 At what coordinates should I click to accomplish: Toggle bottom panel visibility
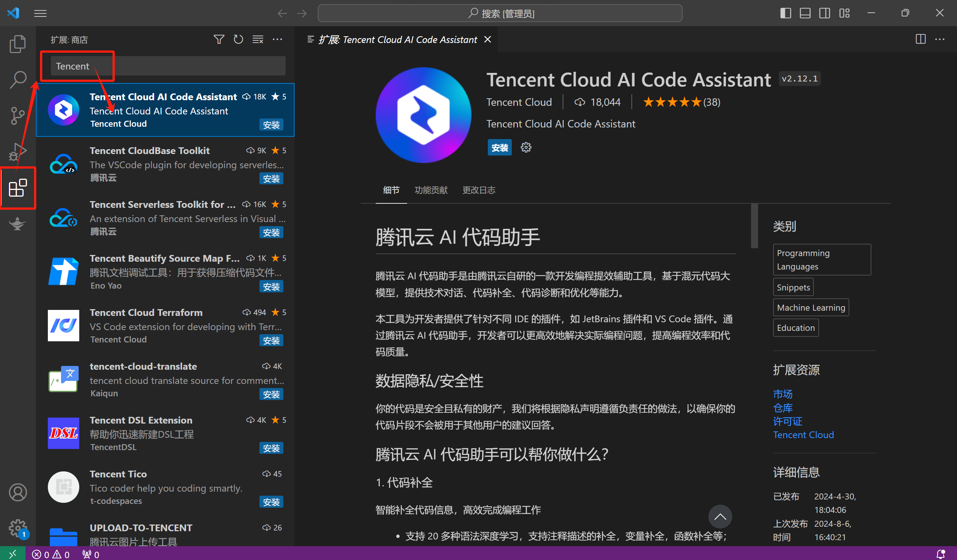tap(805, 13)
